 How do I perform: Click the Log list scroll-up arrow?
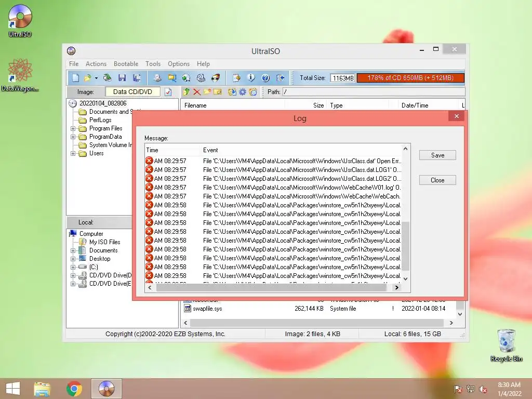click(405, 149)
